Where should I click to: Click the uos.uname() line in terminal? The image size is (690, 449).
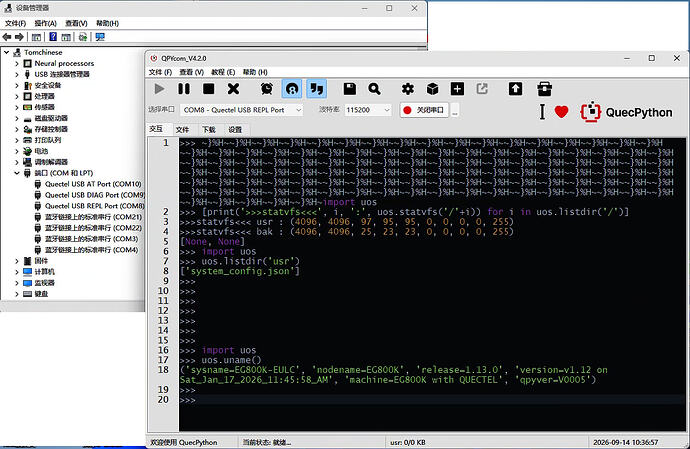click(231, 360)
